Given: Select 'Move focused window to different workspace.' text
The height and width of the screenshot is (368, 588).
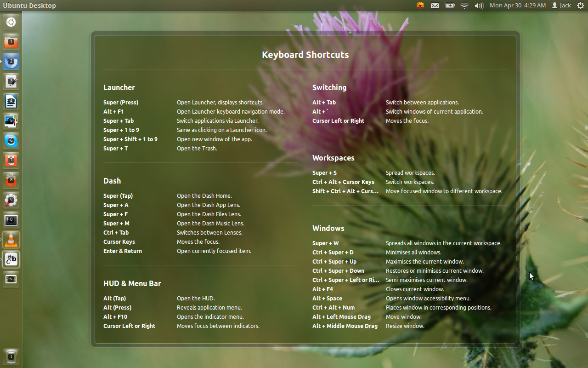Looking at the screenshot, I should pos(444,191).
